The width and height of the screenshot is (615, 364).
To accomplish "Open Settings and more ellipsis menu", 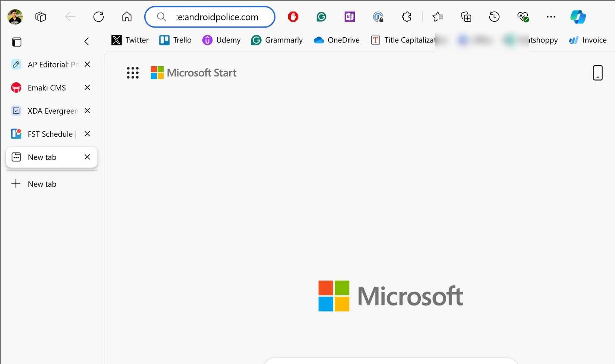I will point(551,17).
